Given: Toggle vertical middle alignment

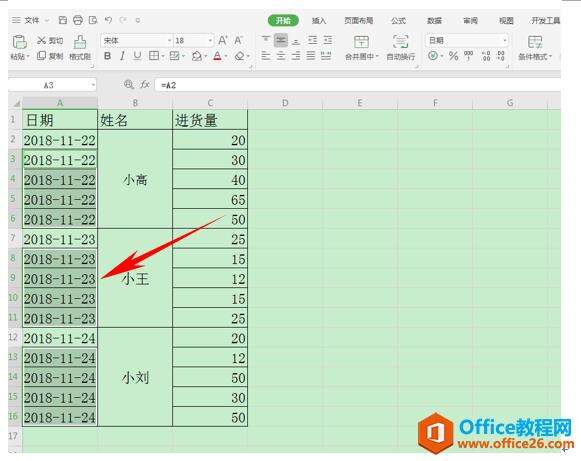Looking at the screenshot, I should tap(281, 40).
